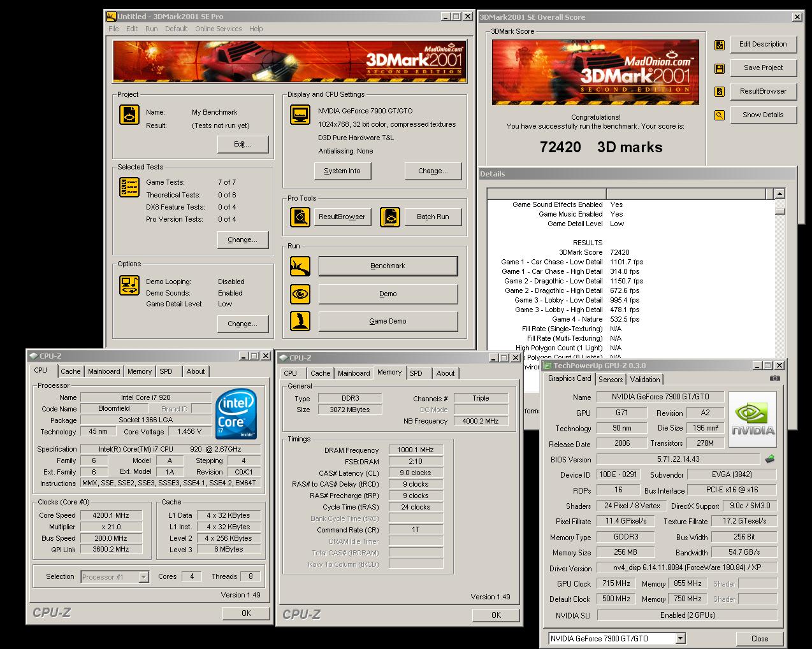Click the Edit Description icon in the score window
Viewport: 812px width, 649px height.
click(719, 45)
